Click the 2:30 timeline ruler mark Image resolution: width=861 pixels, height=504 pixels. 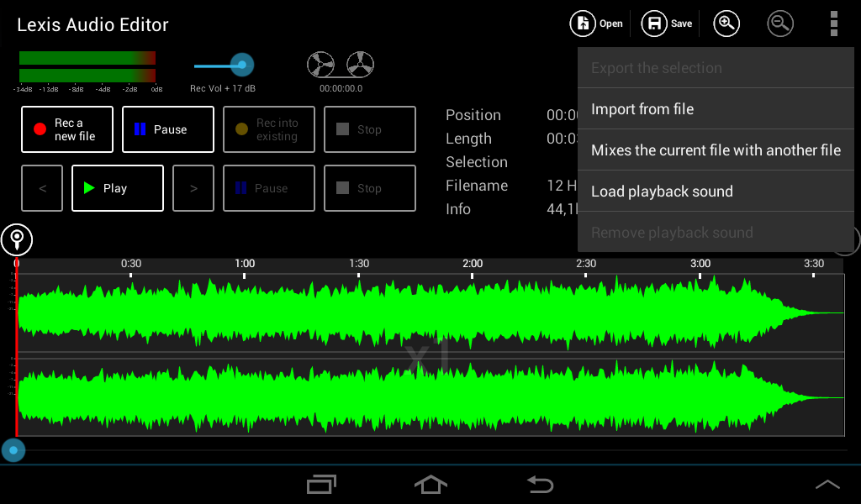(x=586, y=264)
